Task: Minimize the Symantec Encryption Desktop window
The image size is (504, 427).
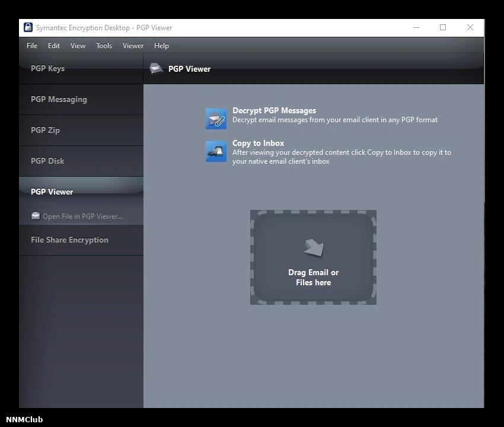Action: [x=416, y=28]
